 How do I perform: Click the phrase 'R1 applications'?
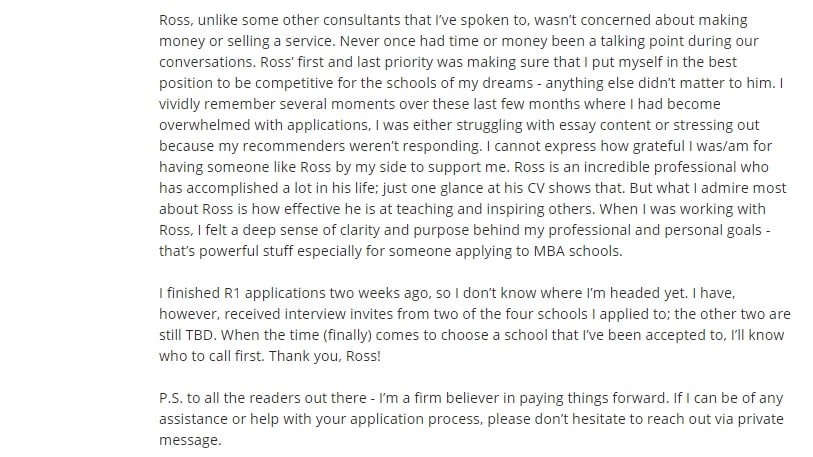(275, 294)
